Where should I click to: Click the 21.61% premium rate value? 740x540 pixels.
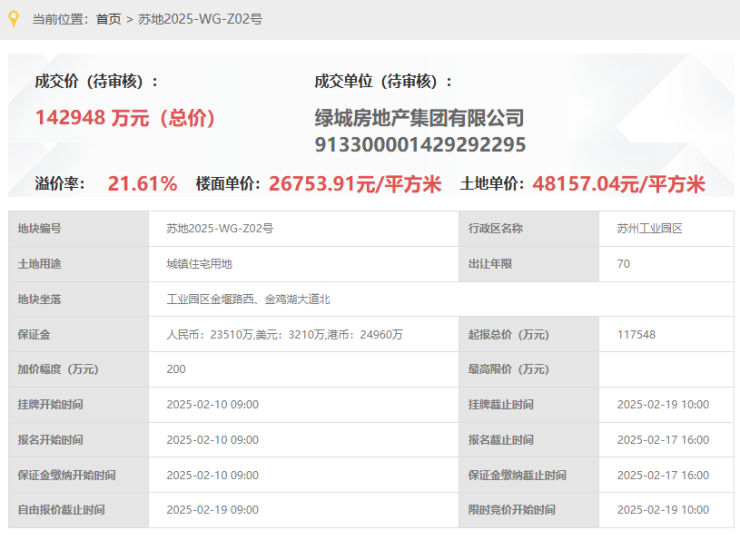[142, 184]
